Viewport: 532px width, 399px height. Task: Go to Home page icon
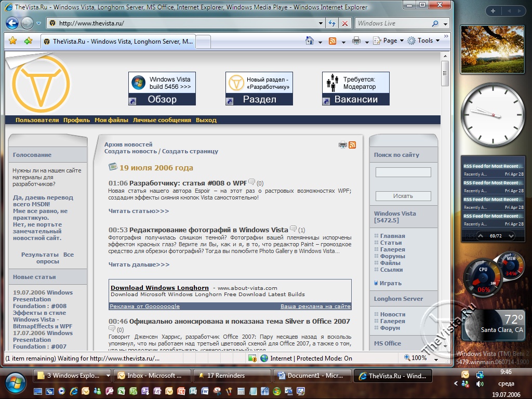(310, 41)
